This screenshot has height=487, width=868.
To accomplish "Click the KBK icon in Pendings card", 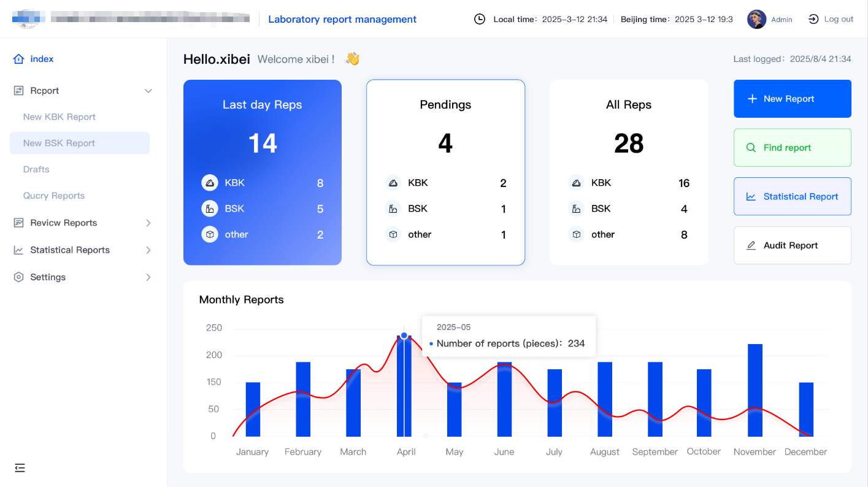I will [x=393, y=183].
